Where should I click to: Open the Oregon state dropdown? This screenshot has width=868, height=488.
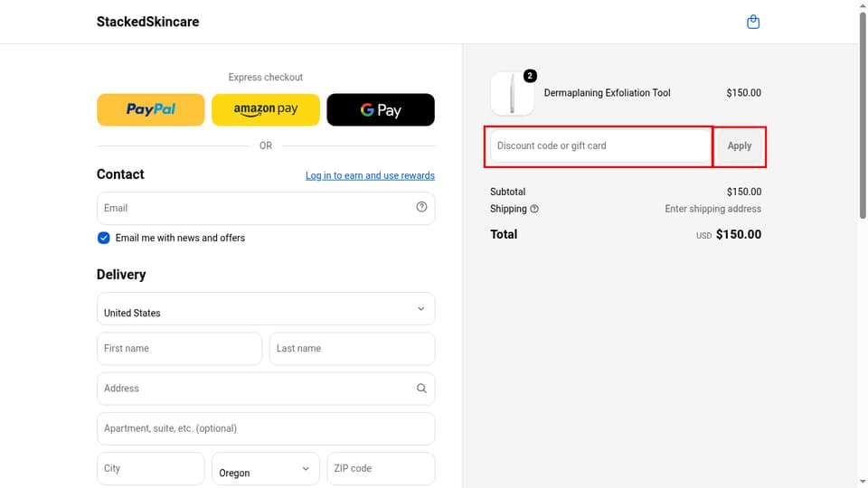pyautogui.click(x=266, y=469)
